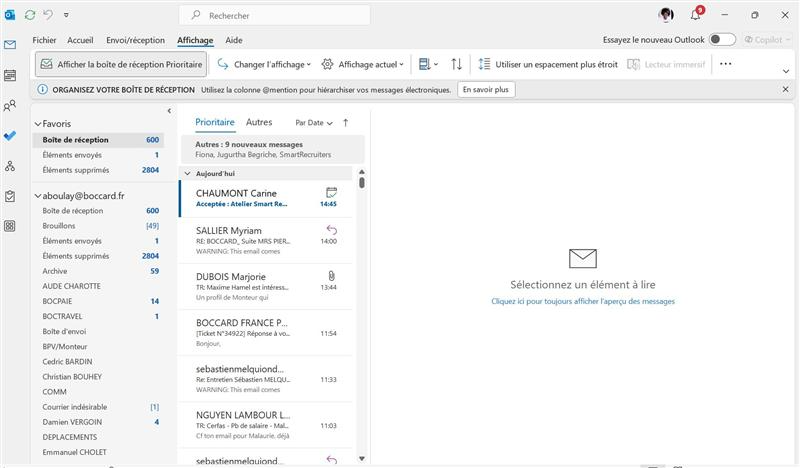Collapse the Favoris section
Image resolution: width=800 pixels, height=468 pixels.
point(38,124)
